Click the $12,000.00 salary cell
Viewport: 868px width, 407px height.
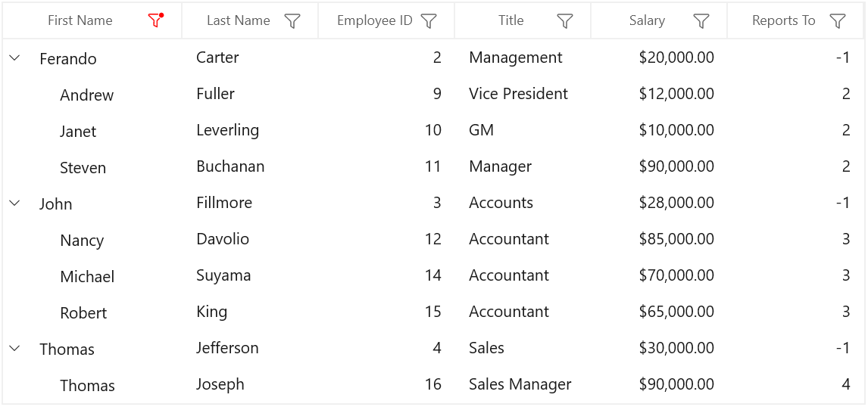click(x=676, y=94)
